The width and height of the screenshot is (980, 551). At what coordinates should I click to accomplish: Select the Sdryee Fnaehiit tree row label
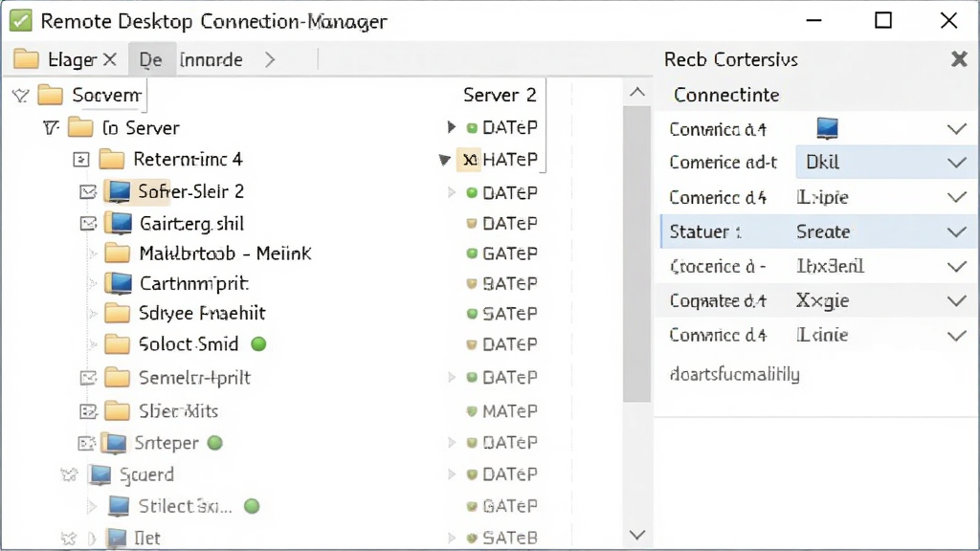(202, 313)
